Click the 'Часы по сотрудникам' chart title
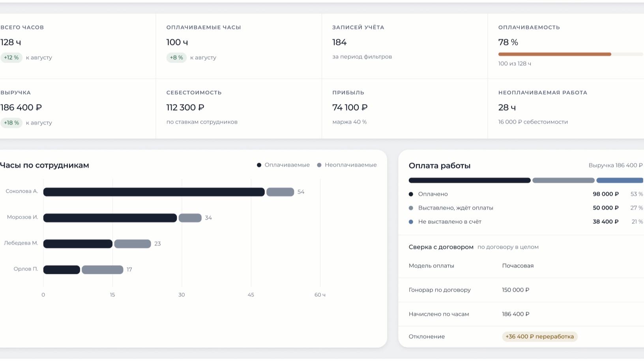644x361 pixels. (45, 166)
